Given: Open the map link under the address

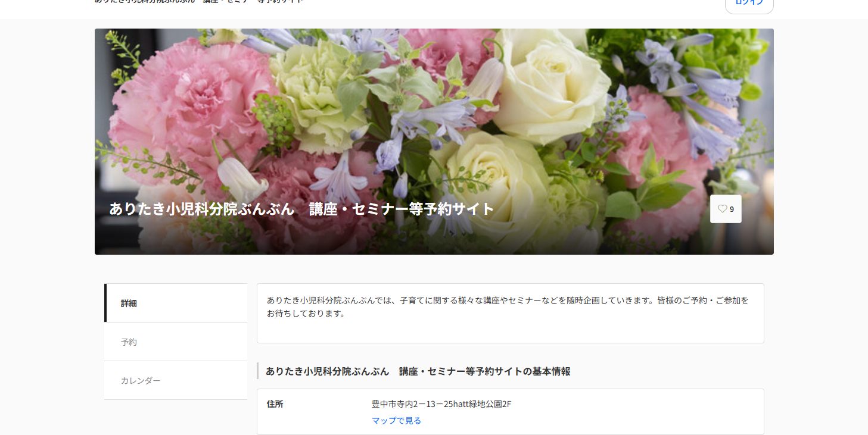Looking at the screenshot, I should point(395,420).
